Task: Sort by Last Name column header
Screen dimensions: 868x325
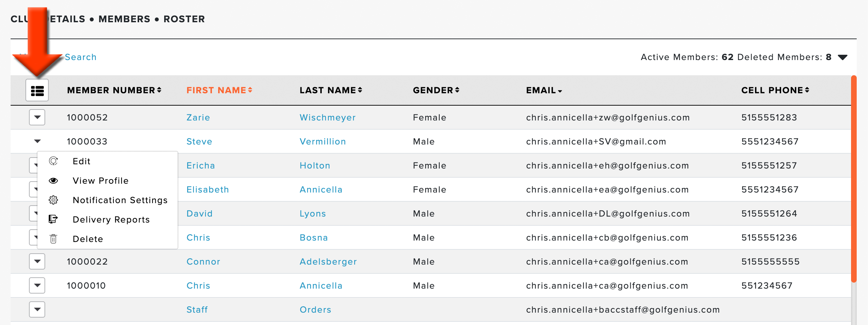Action: [x=331, y=90]
